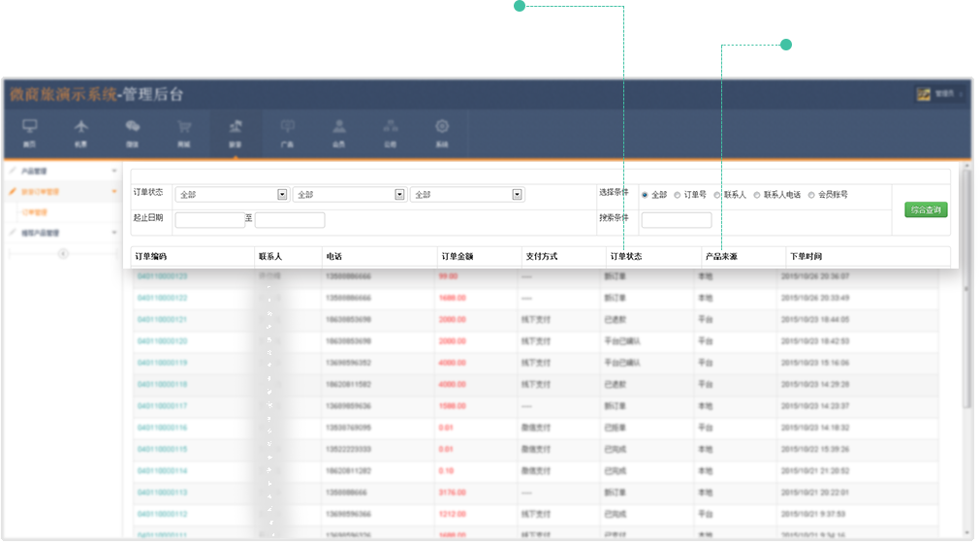Select the palm tree travel icon
This screenshot has height=542, width=980.
click(236, 131)
